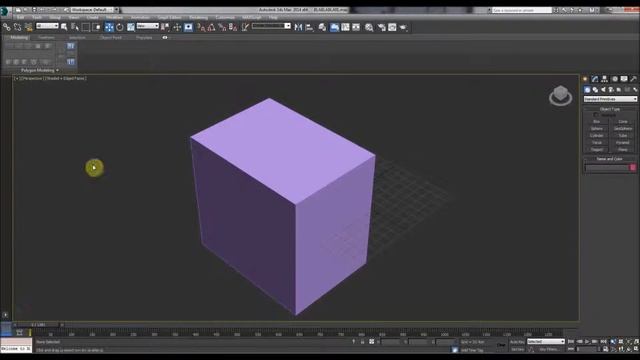Viewport: 640px width, 360px height.
Task: Collapse the Object Type rollout
Action: pos(610,109)
